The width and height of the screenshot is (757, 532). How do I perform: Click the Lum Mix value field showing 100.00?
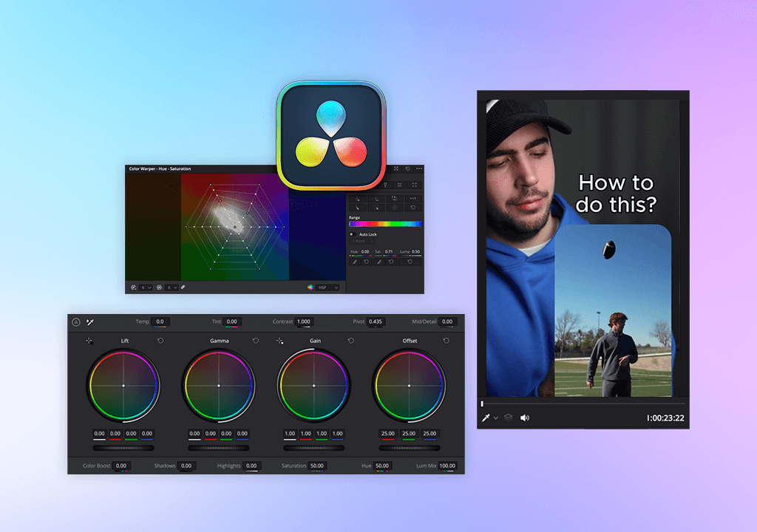(447, 465)
